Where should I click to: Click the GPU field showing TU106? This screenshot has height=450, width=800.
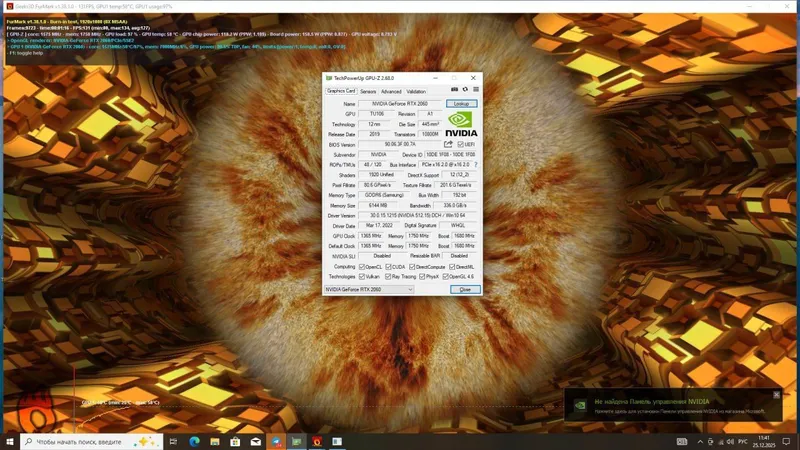point(377,114)
